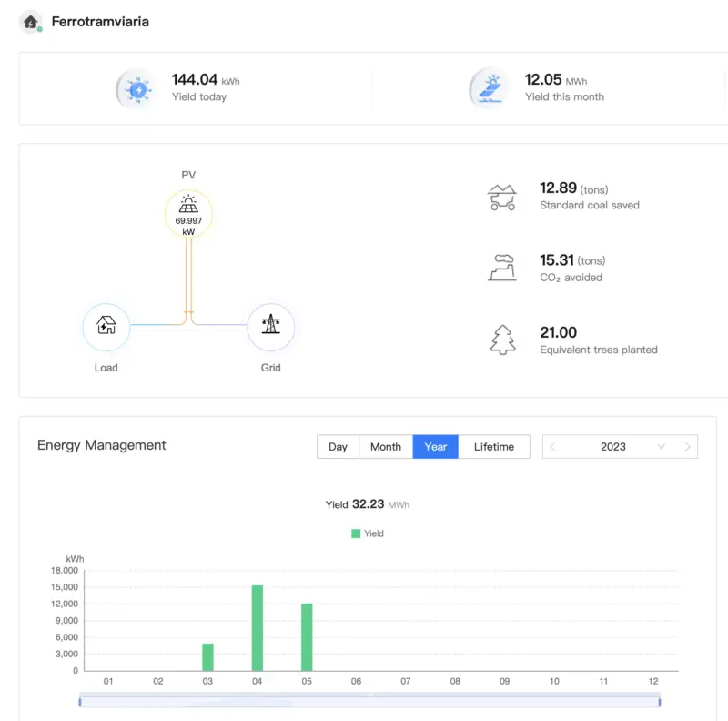Click the May yield bar
The width and height of the screenshot is (728, 721).
307,636
